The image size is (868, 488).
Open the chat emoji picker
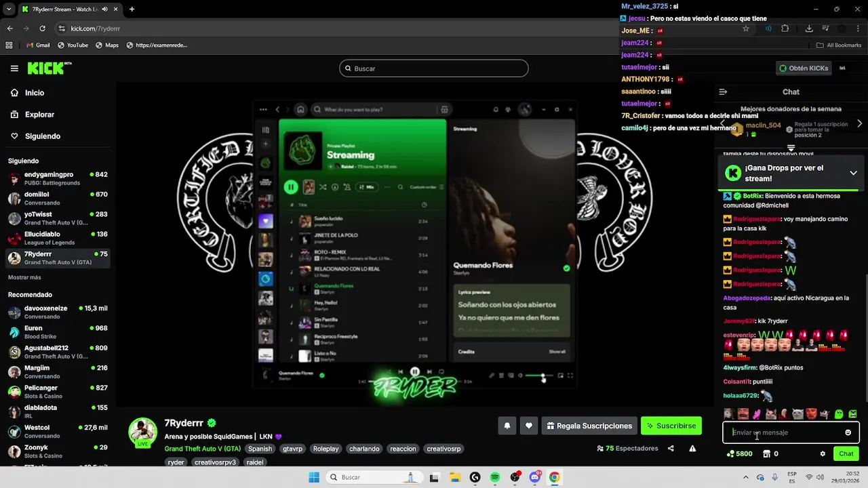848,432
